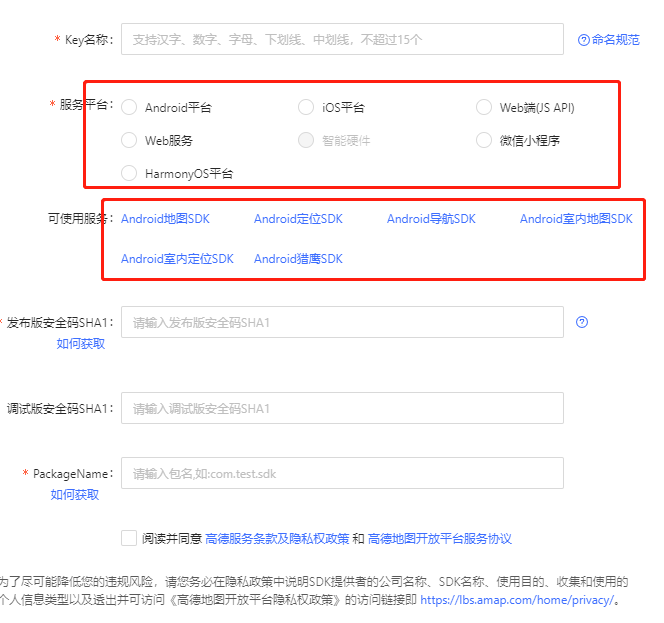
Task: Choose the 微信小程序 platform option
Action: click(484, 140)
